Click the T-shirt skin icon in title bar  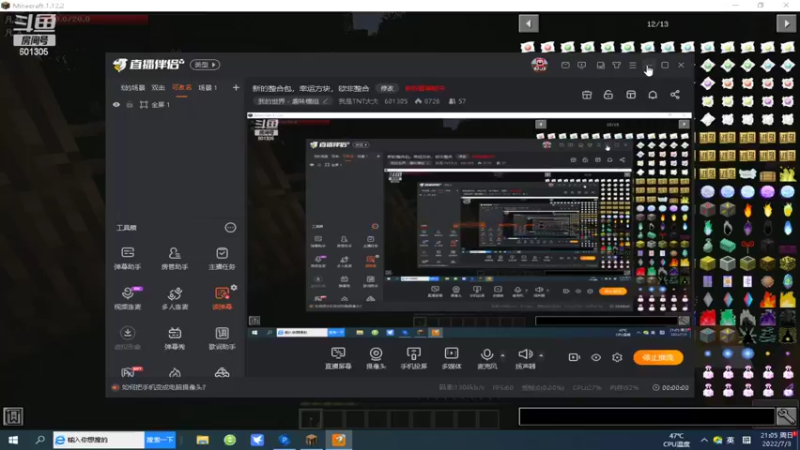pos(617,65)
